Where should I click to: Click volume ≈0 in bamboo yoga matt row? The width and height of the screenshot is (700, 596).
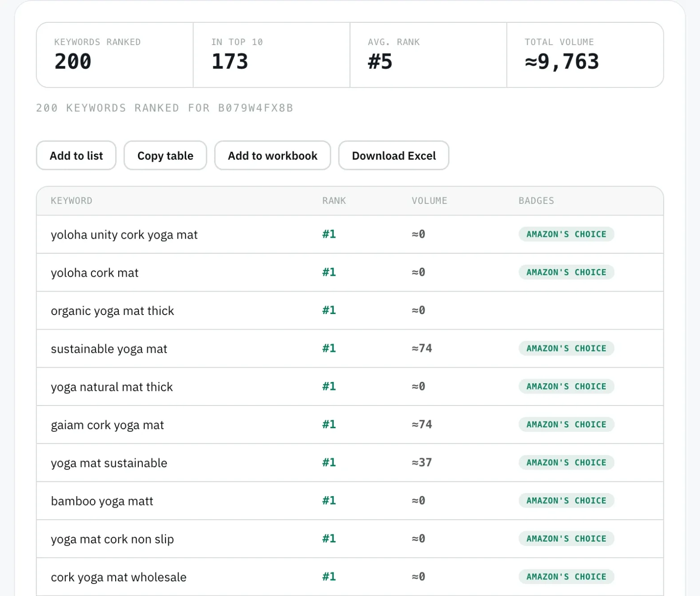pyautogui.click(x=418, y=501)
